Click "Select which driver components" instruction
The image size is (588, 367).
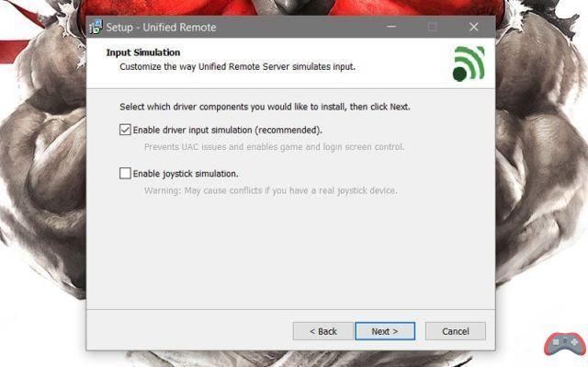click(x=184, y=107)
